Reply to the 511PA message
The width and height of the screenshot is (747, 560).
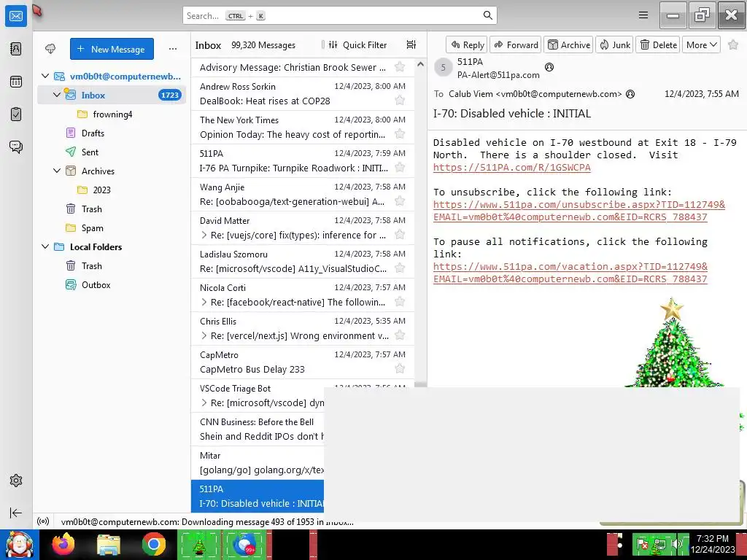(467, 44)
